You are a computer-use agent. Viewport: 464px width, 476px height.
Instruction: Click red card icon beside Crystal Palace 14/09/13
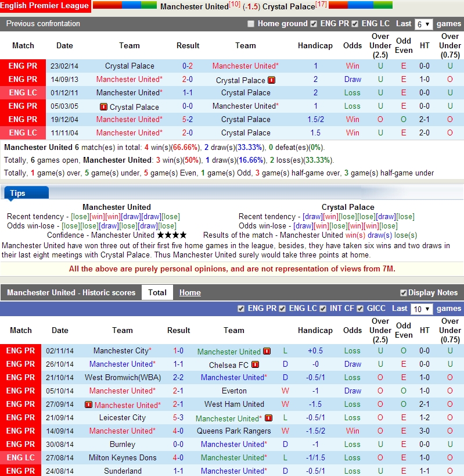click(x=271, y=80)
